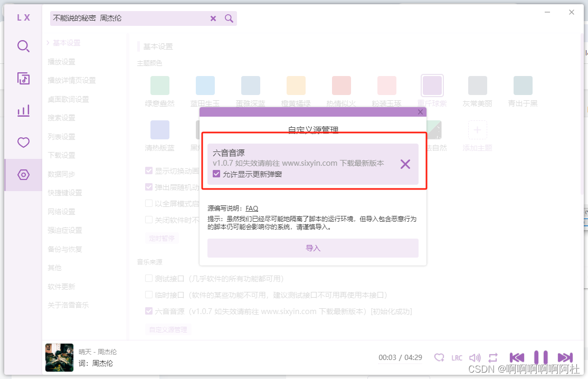The width and height of the screenshot is (588, 379).
Task: Open the leaderboard chart icon
Action: (23, 111)
